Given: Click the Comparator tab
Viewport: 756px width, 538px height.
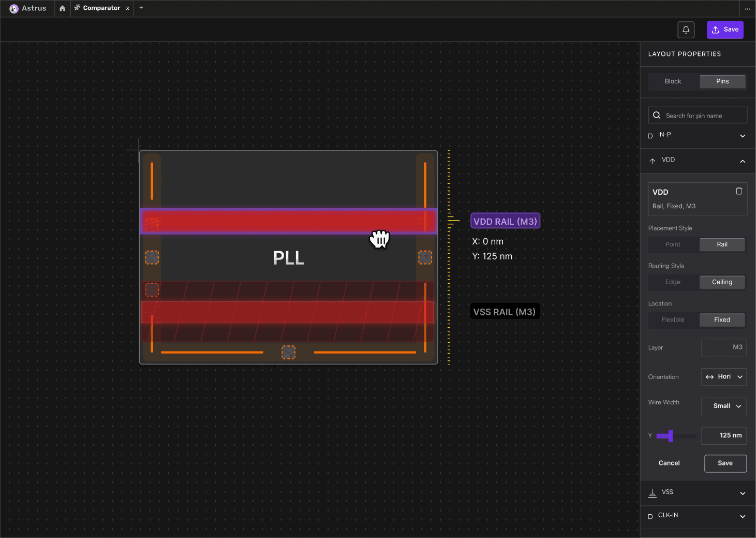Looking at the screenshot, I should (101, 8).
